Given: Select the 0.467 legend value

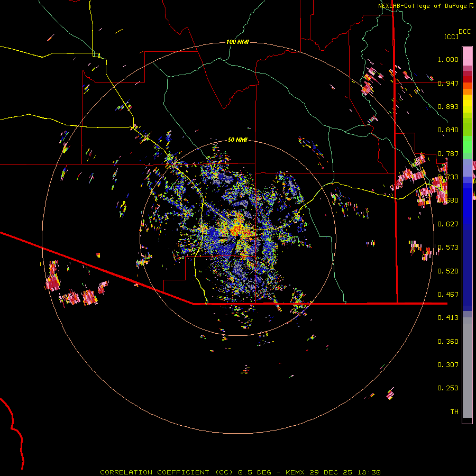Looking at the screenshot, I should [x=448, y=295].
